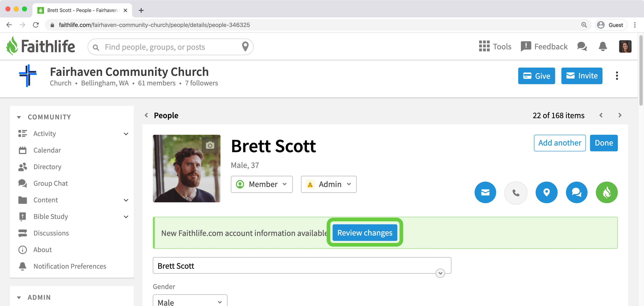644x306 pixels.
Task: Click the green Faithlife flame icon
Action: pyautogui.click(x=607, y=192)
